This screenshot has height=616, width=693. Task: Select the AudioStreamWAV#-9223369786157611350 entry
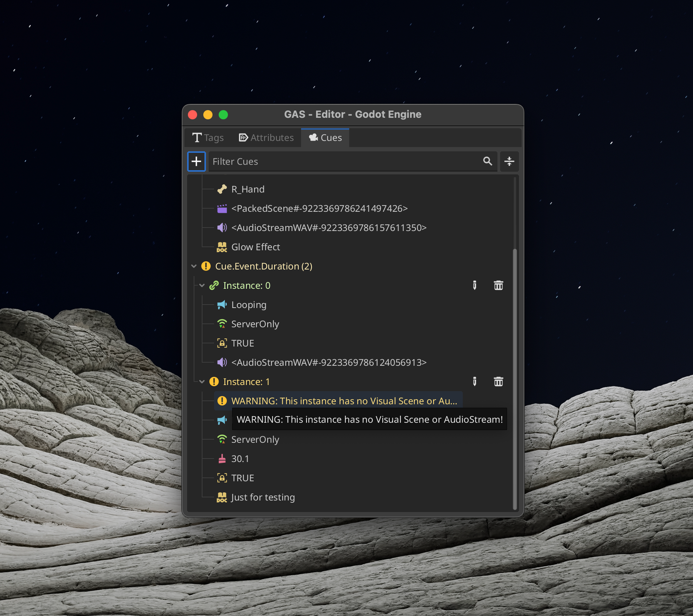(329, 228)
